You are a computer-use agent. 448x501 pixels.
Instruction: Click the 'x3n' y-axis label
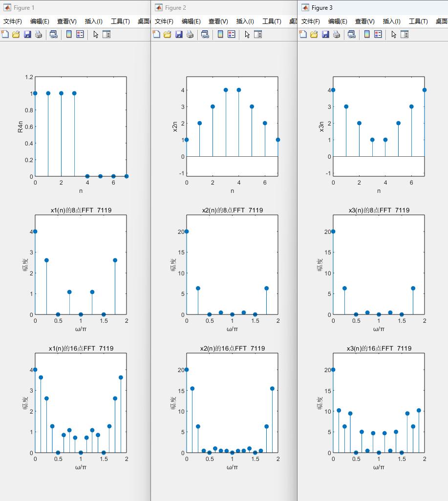tap(321, 127)
